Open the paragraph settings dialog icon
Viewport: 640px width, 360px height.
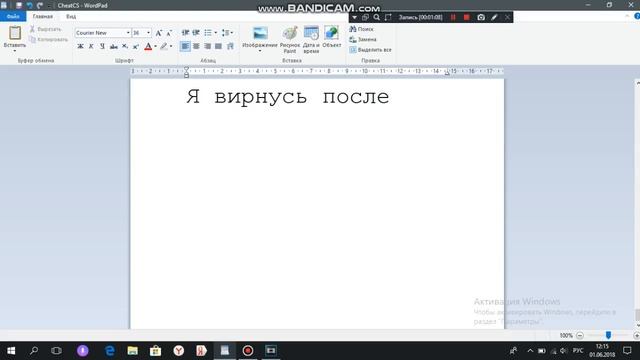pyautogui.click(x=230, y=46)
